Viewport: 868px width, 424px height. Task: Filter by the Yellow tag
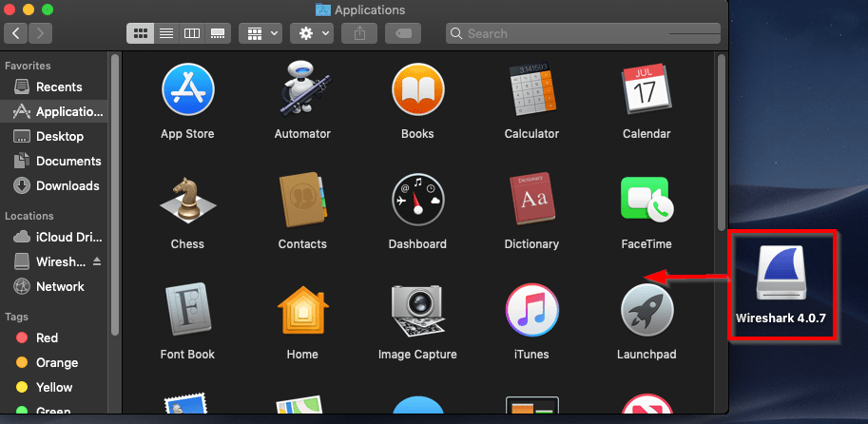click(54, 387)
